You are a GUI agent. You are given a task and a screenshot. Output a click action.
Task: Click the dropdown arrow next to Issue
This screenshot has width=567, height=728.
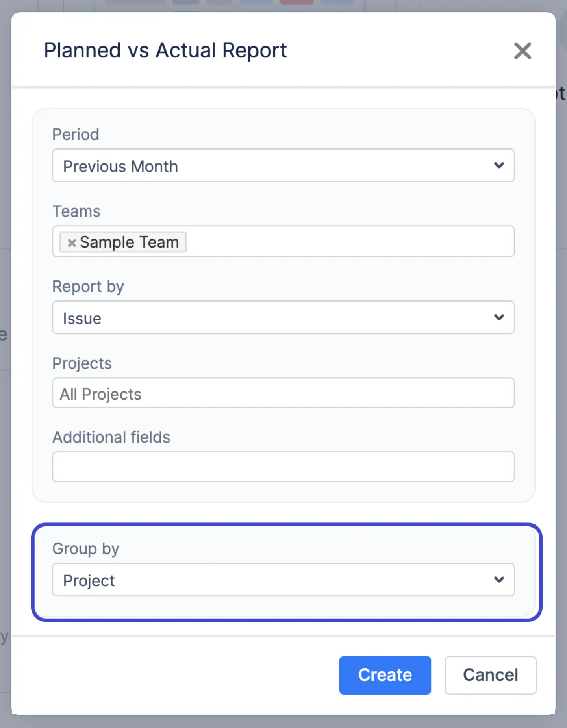(x=499, y=317)
